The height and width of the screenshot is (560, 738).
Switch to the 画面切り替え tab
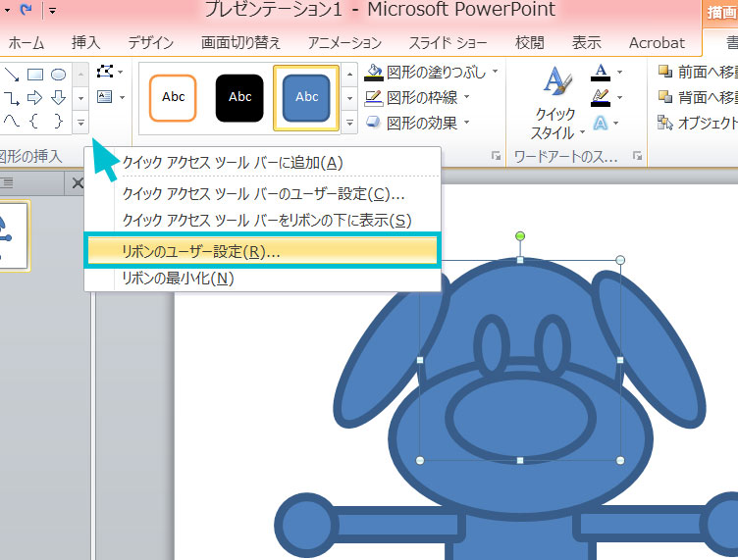(x=240, y=43)
